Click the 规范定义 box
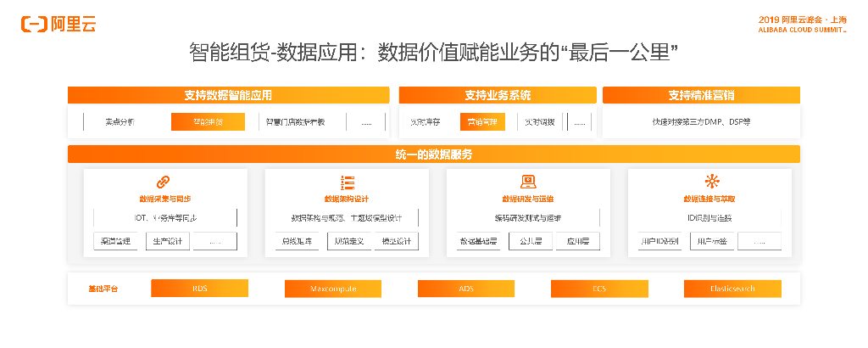This screenshot has width=868, height=348. [350, 241]
